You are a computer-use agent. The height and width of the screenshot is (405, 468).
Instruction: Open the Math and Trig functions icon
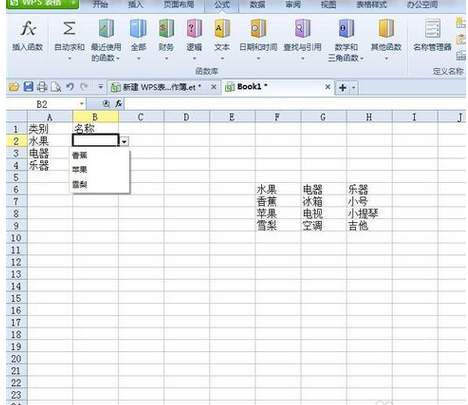(346, 28)
